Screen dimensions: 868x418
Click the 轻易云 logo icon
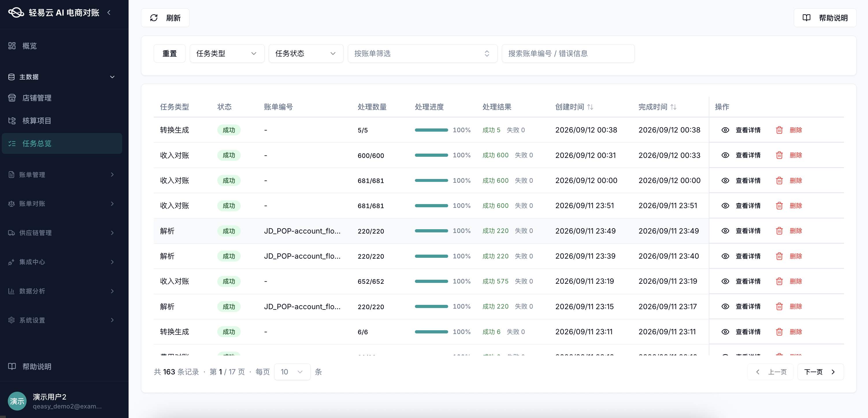click(16, 12)
